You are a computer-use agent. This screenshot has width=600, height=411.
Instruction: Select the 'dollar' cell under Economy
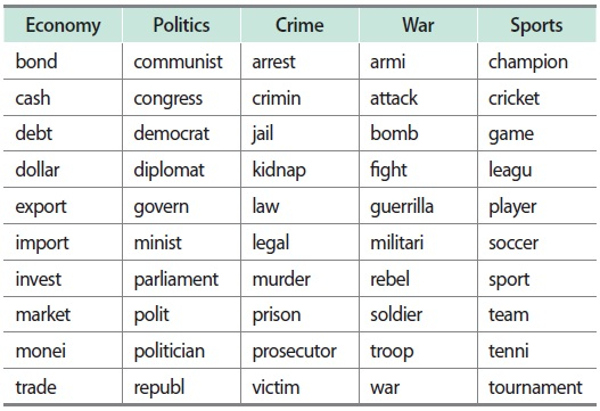38,170
